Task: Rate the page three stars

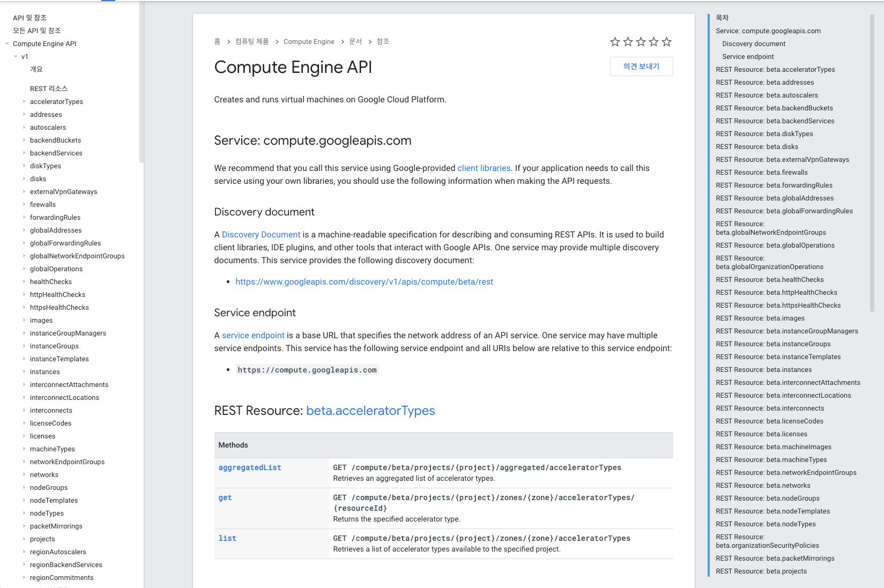Action: (x=641, y=42)
